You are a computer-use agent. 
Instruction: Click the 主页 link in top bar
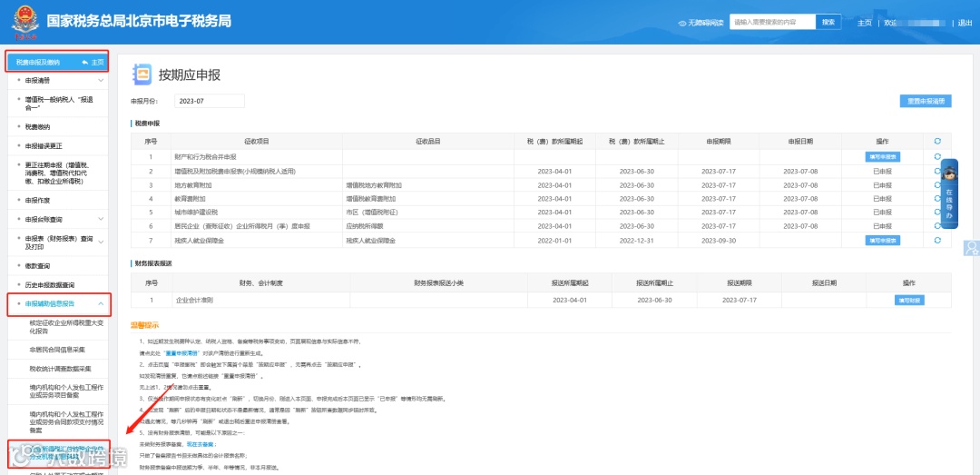click(865, 23)
